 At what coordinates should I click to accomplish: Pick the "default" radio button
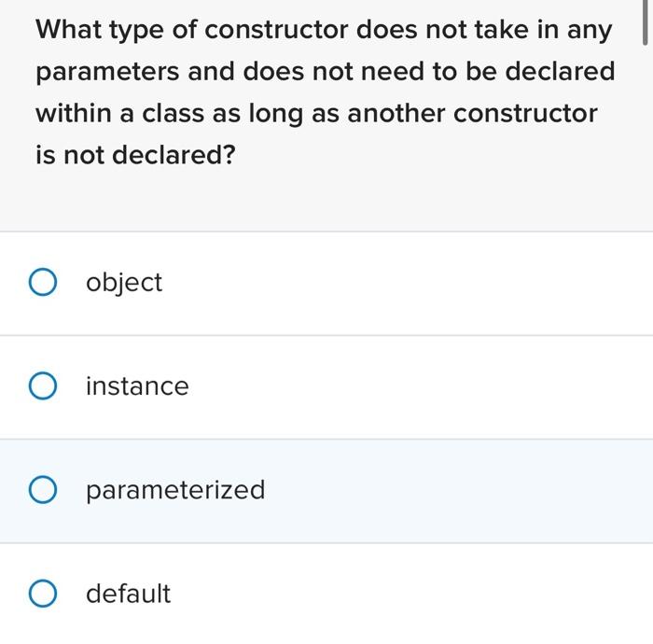tap(43, 594)
